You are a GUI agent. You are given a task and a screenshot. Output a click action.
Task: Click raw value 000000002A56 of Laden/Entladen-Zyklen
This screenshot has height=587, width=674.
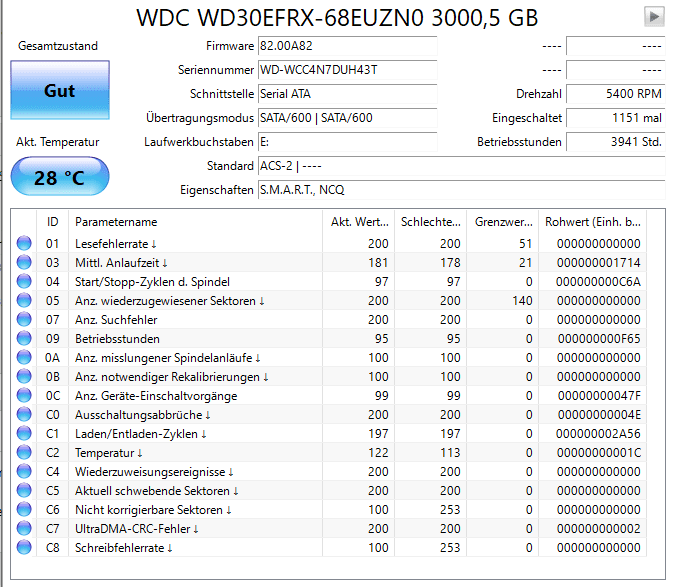click(598, 434)
